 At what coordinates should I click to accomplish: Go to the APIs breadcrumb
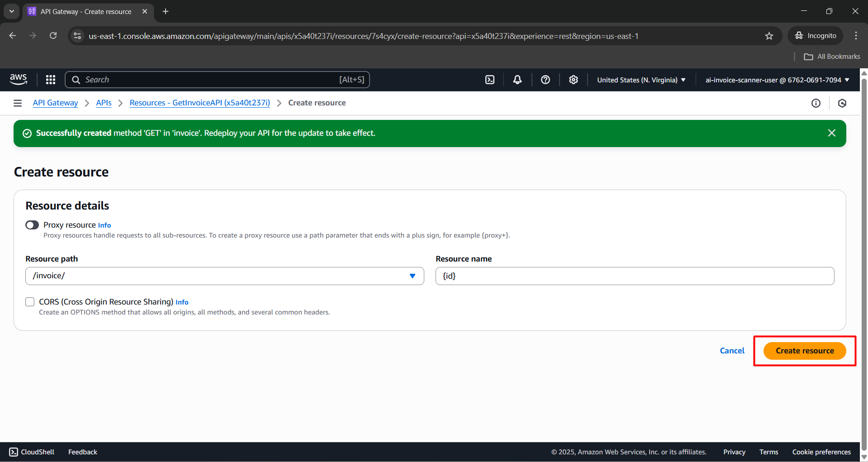104,103
